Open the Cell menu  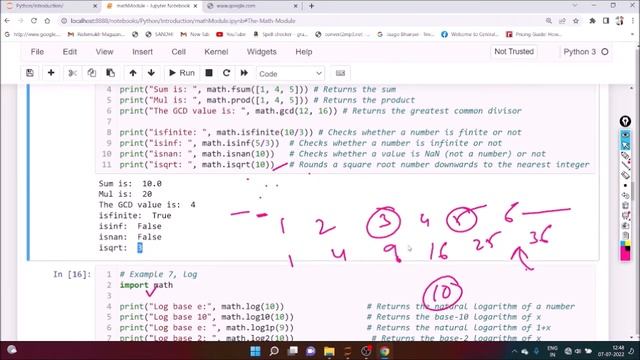click(178, 52)
